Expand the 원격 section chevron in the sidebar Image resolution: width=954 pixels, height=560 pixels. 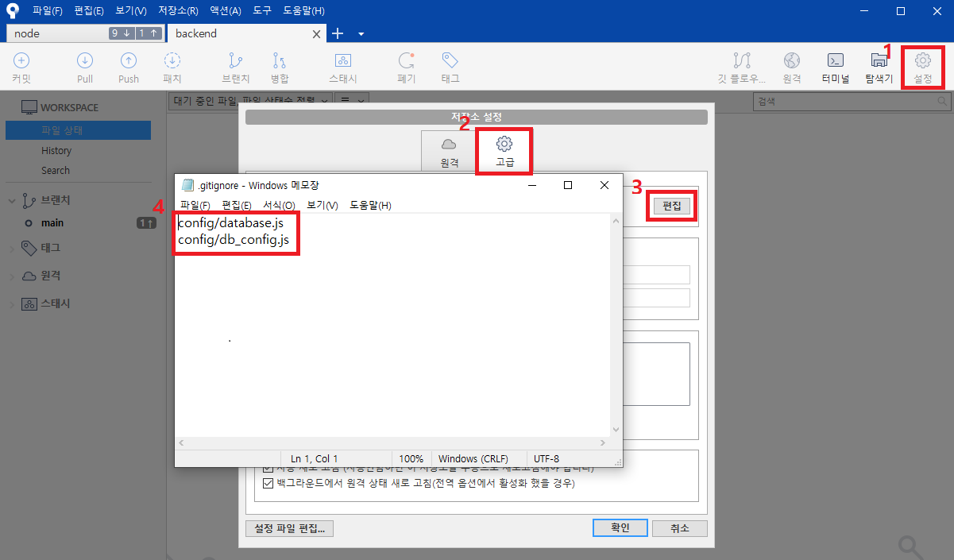click(x=12, y=276)
